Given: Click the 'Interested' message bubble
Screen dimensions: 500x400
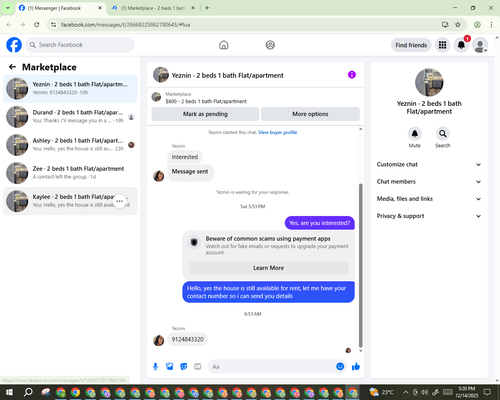Looking at the screenshot, I should [185, 157].
